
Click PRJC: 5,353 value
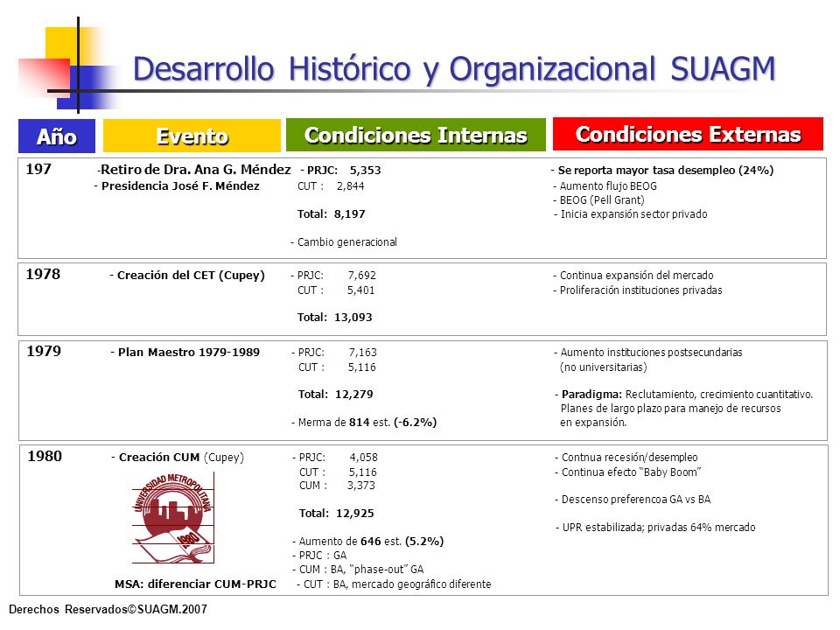tap(340, 171)
